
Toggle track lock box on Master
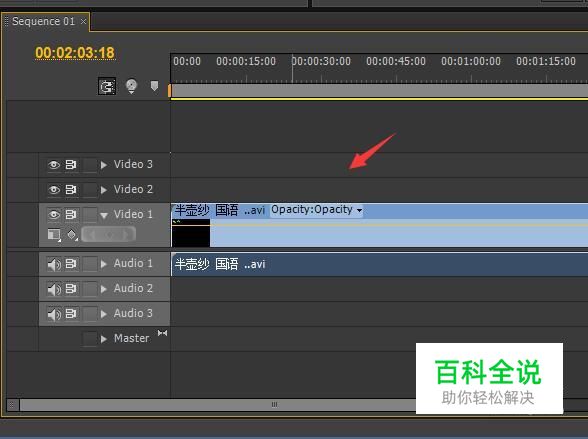[x=90, y=339]
